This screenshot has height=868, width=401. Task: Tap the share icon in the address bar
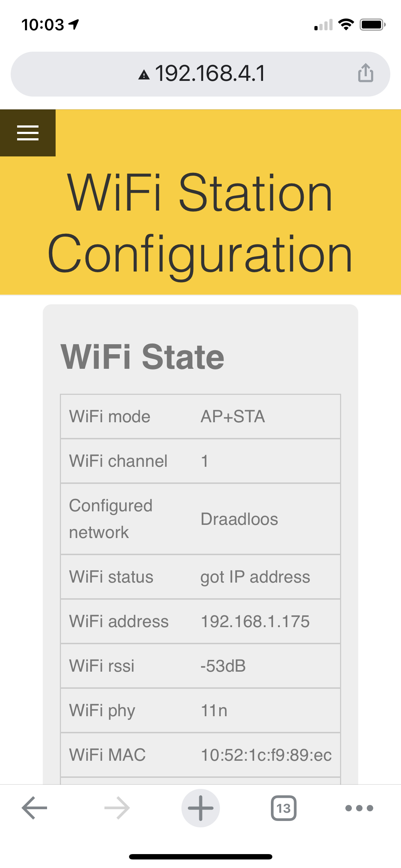365,73
